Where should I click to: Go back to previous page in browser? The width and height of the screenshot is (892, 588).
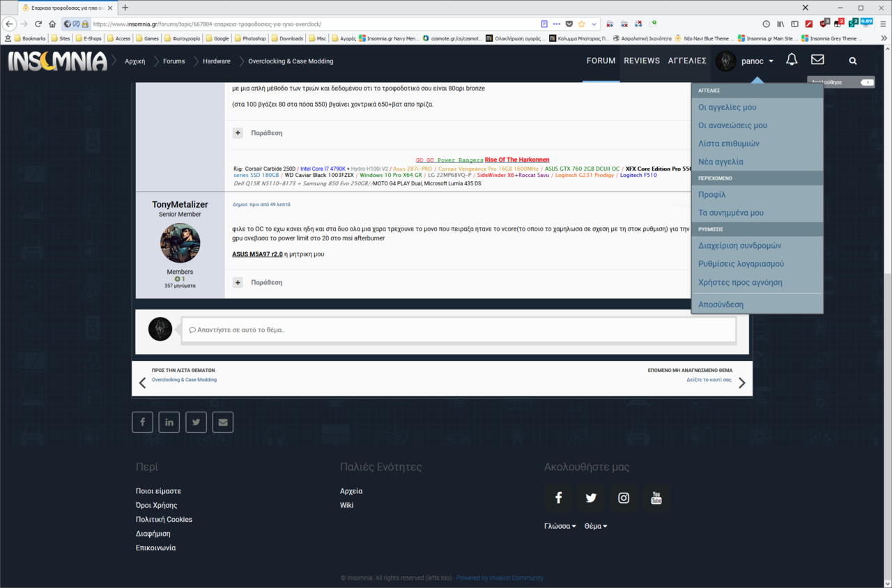point(10,24)
